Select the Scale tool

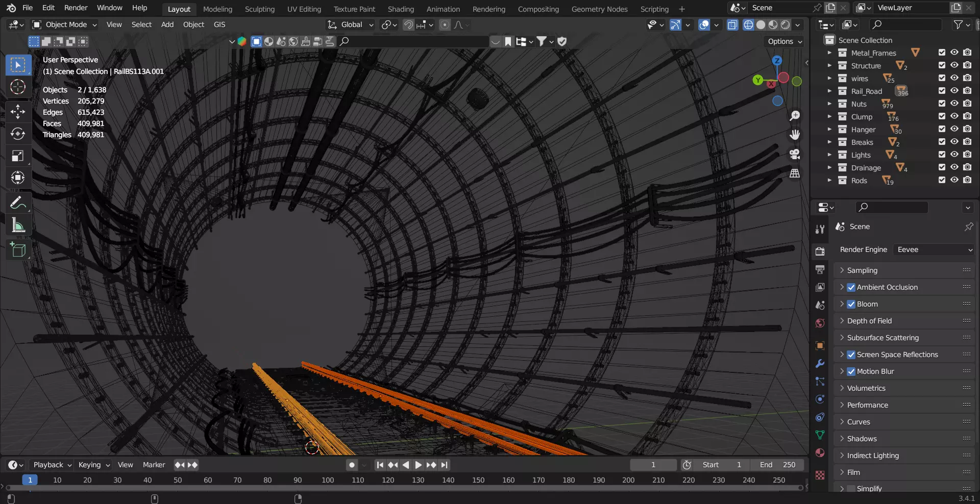point(18,156)
